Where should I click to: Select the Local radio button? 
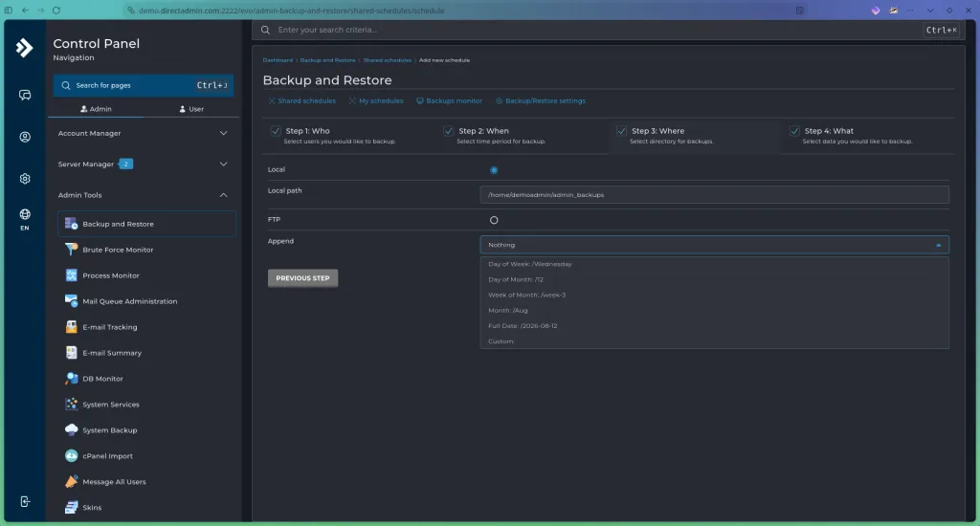pos(494,170)
